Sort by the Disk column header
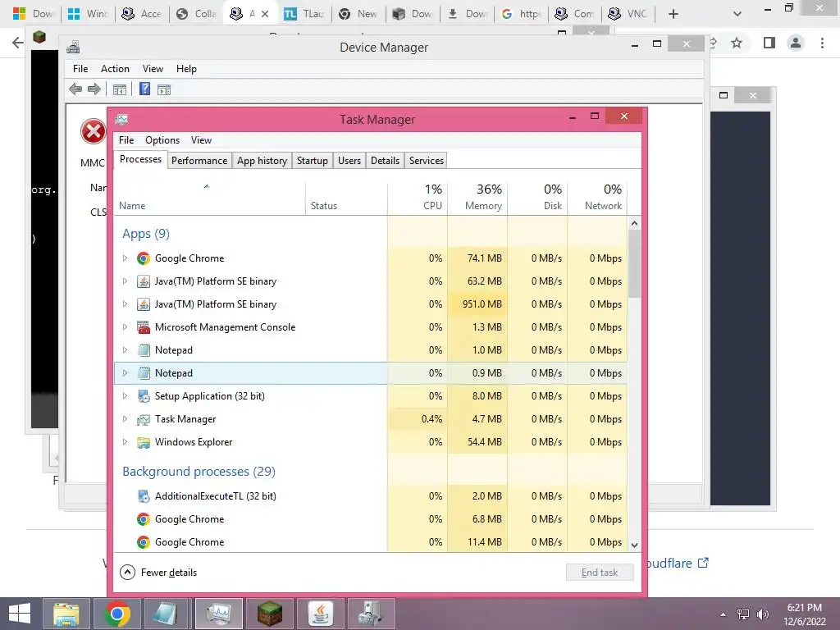840x630 pixels. coord(537,198)
